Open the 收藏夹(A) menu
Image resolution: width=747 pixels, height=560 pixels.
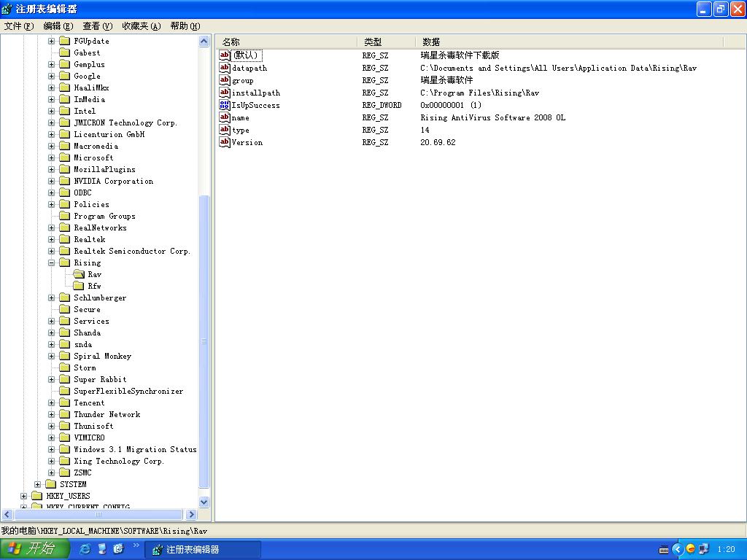(141, 26)
